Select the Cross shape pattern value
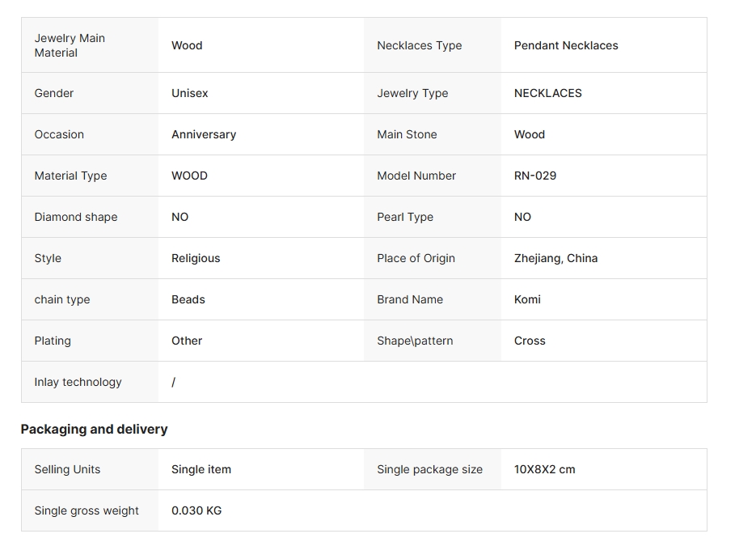Viewport: 756px width, 538px height. [x=530, y=341]
